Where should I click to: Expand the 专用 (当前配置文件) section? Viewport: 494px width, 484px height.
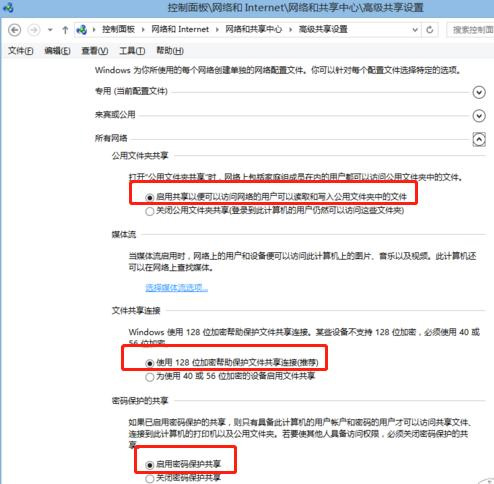point(479,92)
